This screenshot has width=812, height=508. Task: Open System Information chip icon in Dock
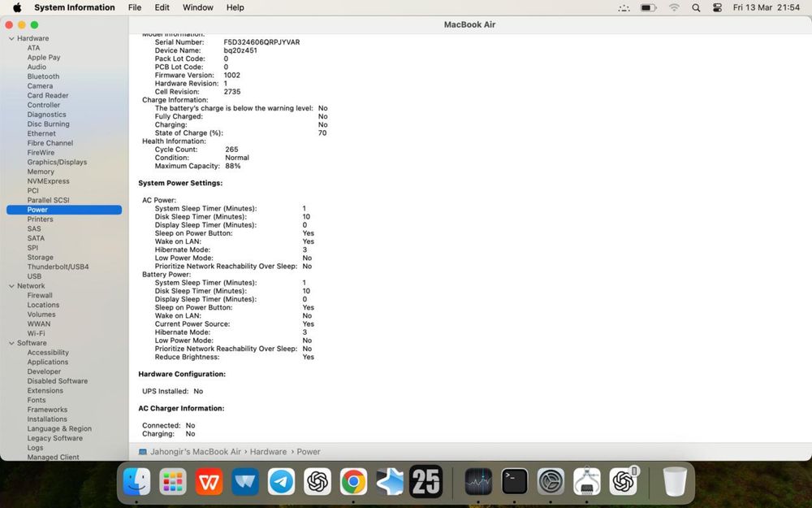pos(587,481)
